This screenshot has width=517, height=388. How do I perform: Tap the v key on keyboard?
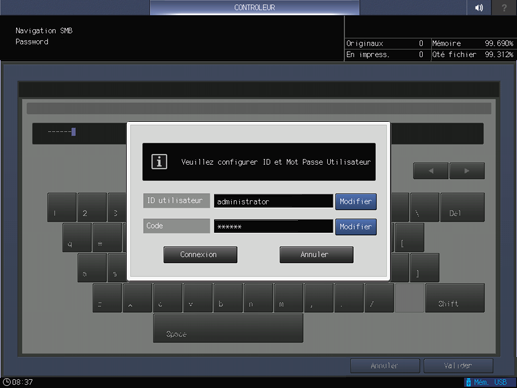(x=198, y=298)
